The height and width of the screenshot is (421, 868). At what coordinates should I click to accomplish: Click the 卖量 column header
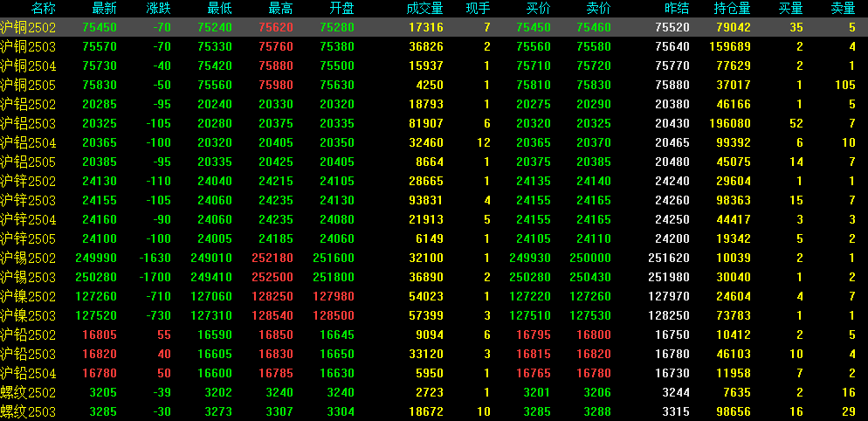(843, 9)
